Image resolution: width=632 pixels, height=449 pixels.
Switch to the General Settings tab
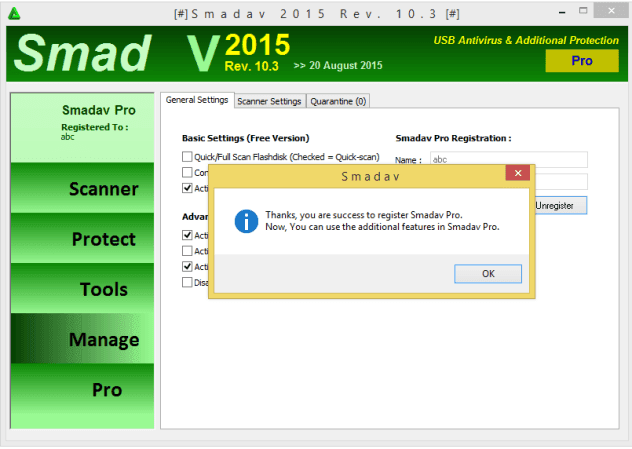coord(197,100)
